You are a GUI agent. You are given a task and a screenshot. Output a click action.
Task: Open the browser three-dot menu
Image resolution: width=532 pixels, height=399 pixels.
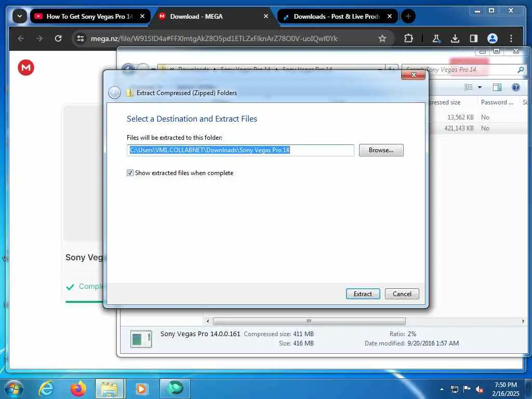(511, 38)
